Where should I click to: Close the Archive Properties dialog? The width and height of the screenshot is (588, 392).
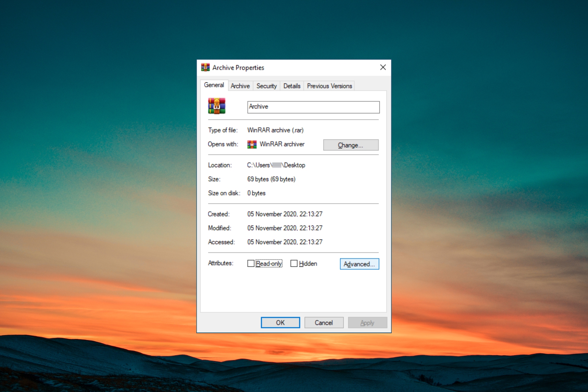click(383, 67)
